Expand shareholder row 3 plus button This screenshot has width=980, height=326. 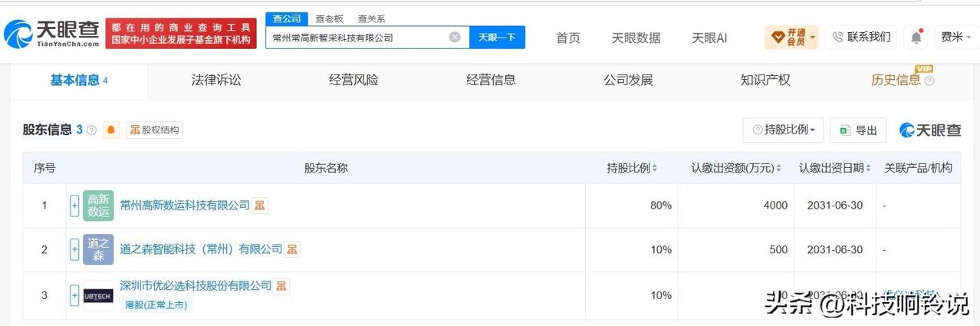pos(74,295)
